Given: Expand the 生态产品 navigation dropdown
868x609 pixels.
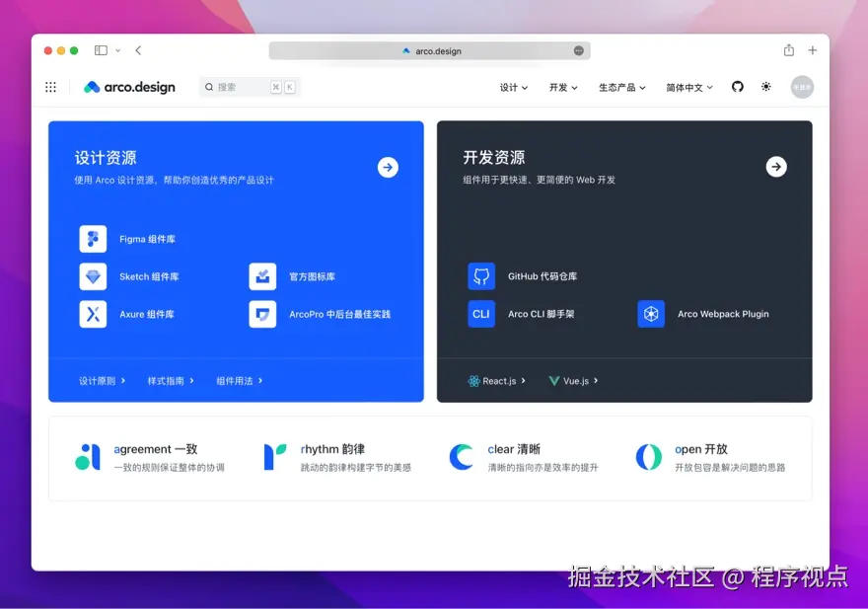Looking at the screenshot, I should point(621,88).
